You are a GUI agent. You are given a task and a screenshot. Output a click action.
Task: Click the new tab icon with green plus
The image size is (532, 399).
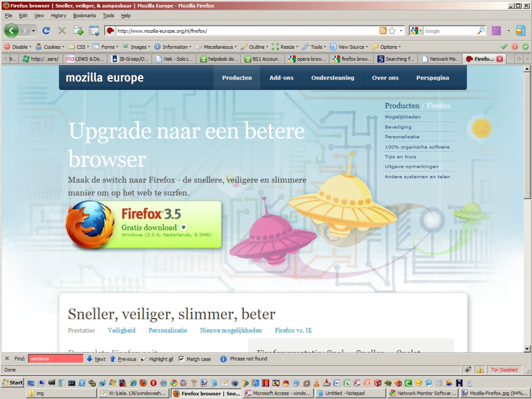tap(78, 31)
